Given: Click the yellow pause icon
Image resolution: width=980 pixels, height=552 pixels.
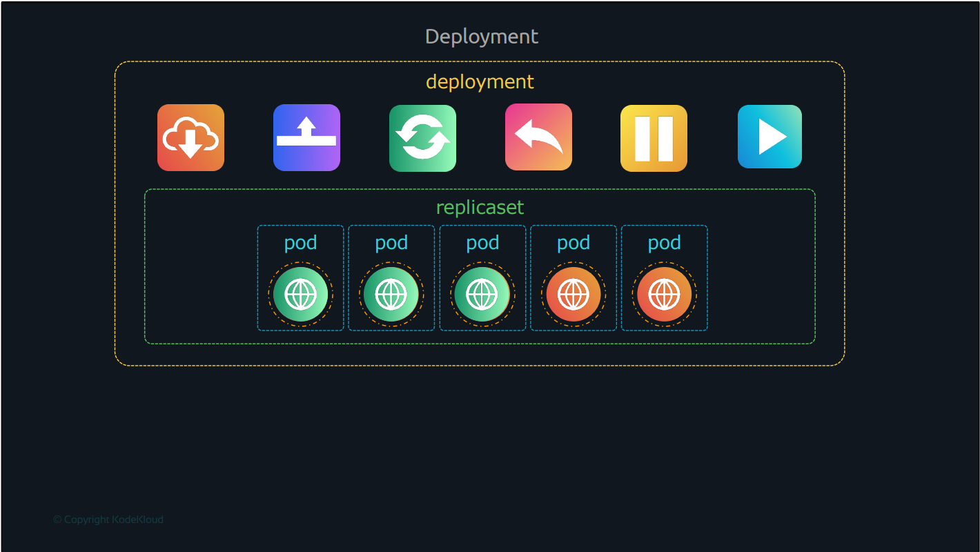Looking at the screenshot, I should click(x=654, y=138).
